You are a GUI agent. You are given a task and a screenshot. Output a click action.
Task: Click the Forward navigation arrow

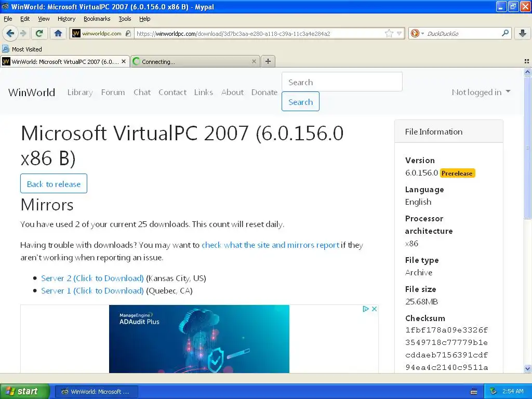[23, 33]
